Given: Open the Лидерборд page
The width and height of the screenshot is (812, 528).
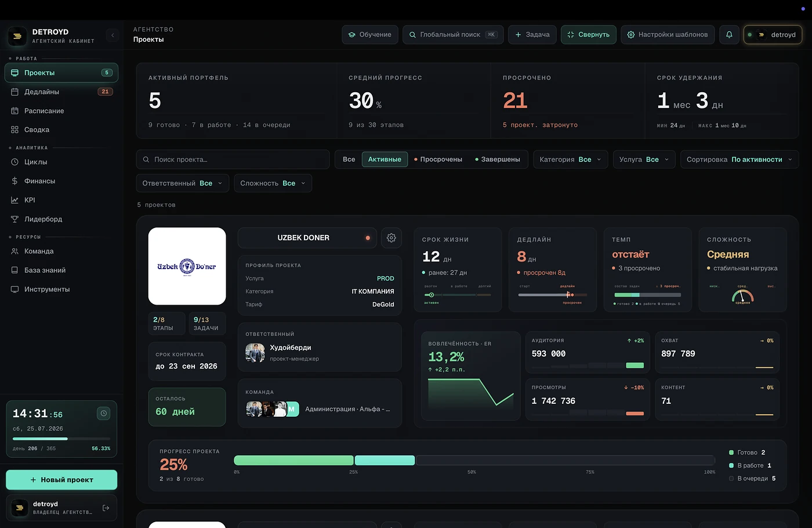Looking at the screenshot, I should tap(61, 219).
